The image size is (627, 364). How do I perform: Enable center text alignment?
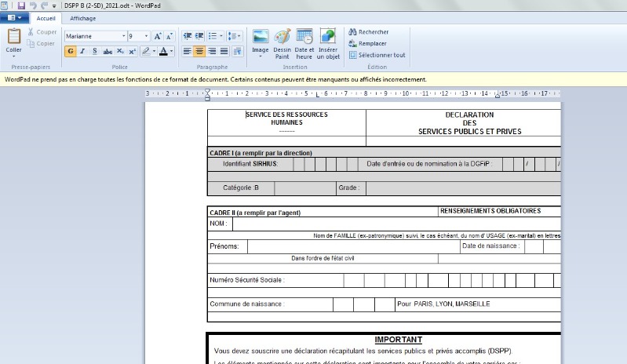(x=199, y=51)
